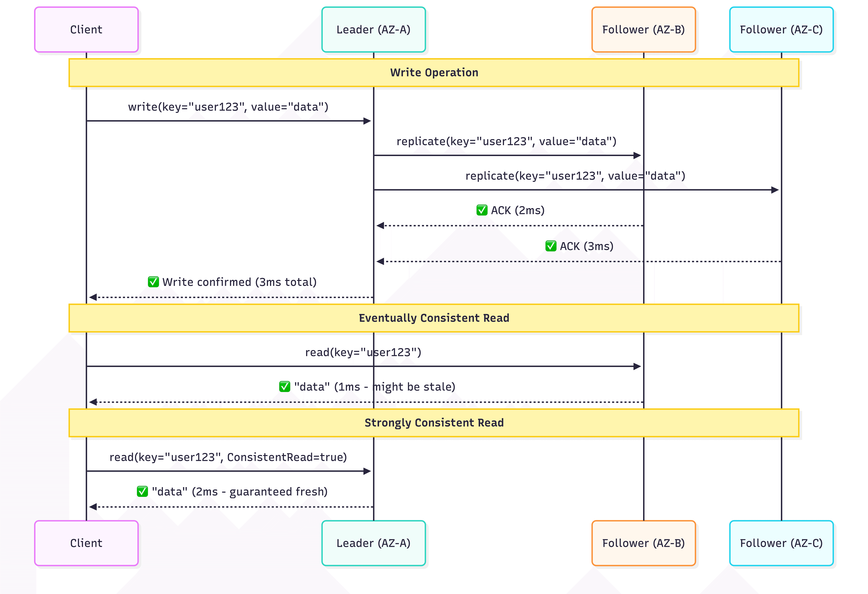Image resolution: width=868 pixels, height=594 pixels.
Task: Click the green checkmark beside Write confirmed
Action: [x=153, y=282]
